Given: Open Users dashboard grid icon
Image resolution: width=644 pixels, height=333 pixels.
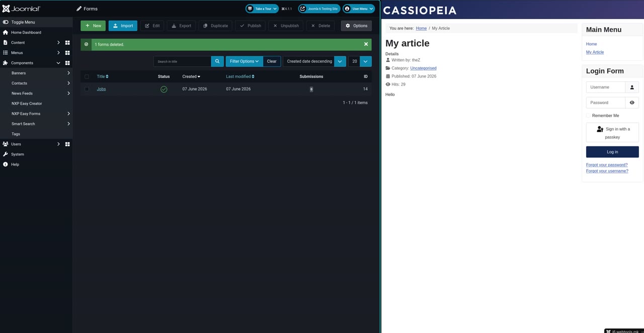Looking at the screenshot, I should coord(67,144).
